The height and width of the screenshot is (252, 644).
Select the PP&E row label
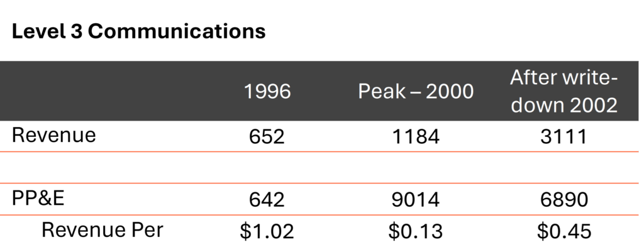point(39,199)
